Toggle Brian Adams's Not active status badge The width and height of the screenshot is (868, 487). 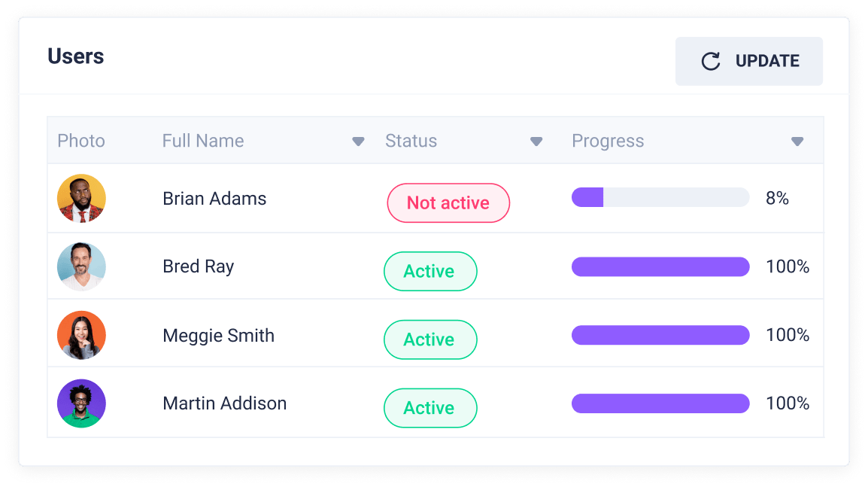(x=448, y=202)
